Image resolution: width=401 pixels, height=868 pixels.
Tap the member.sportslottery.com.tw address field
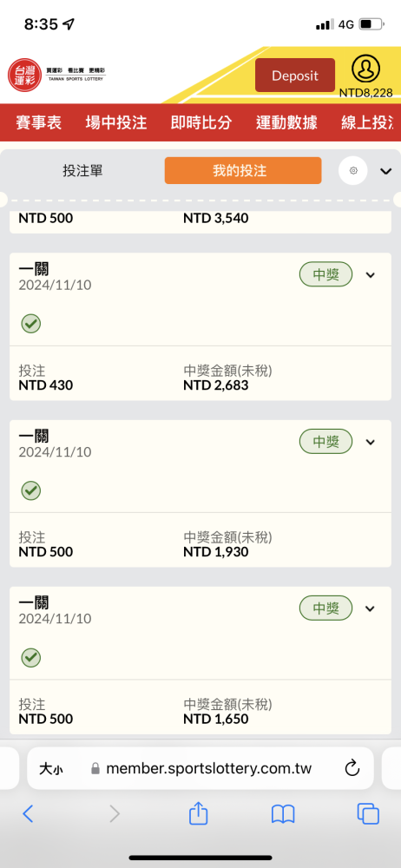pos(200,768)
